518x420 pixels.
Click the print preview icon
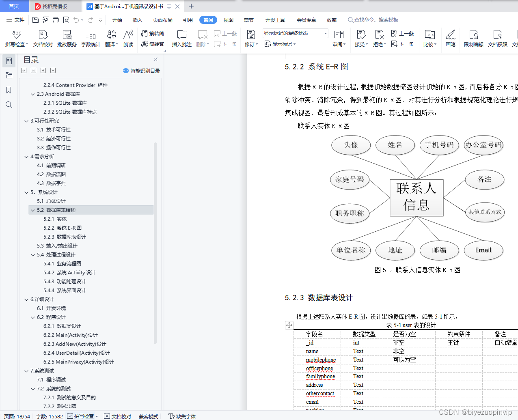66,20
